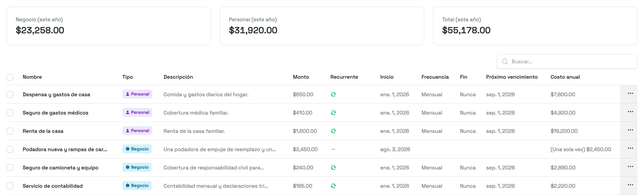Screen dimensions: 644x195
Task: Click the $4,920.00 annual cost cell
Action: coord(563,113)
